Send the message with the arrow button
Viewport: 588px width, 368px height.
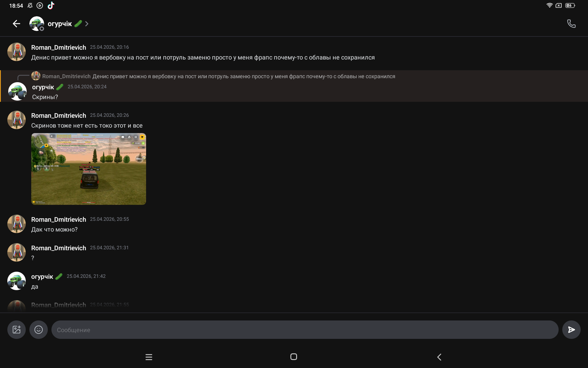click(571, 330)
